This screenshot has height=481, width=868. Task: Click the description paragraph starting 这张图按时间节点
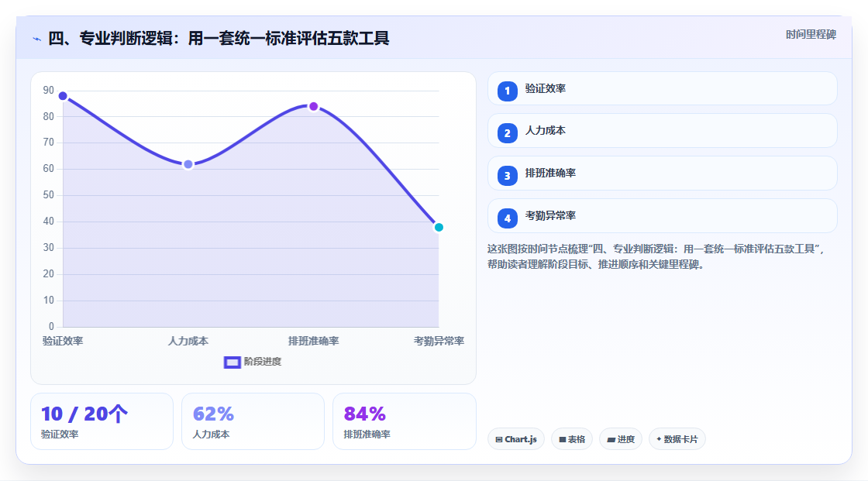coord(656,256)
